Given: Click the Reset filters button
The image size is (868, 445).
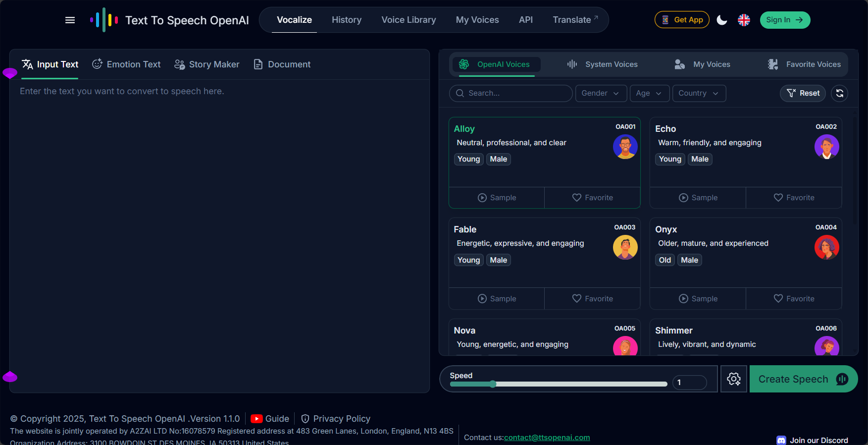Looking at the screenshot, I should 803,93.
